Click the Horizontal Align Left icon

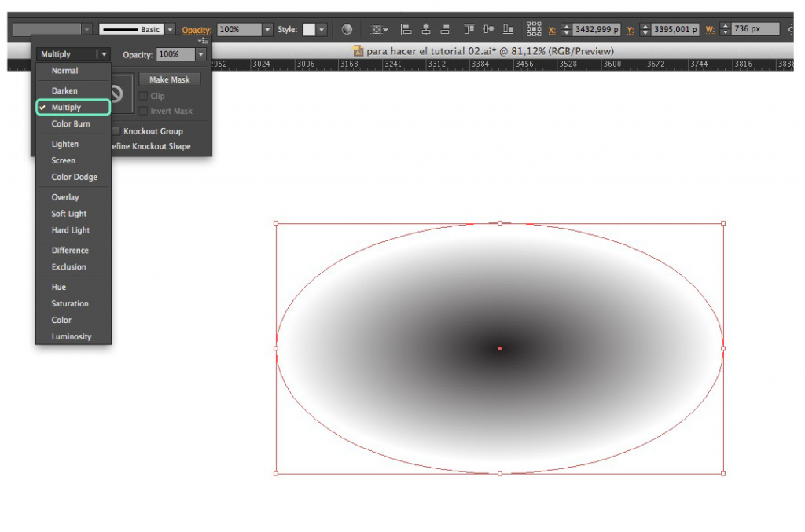click(x=406, y=29)
